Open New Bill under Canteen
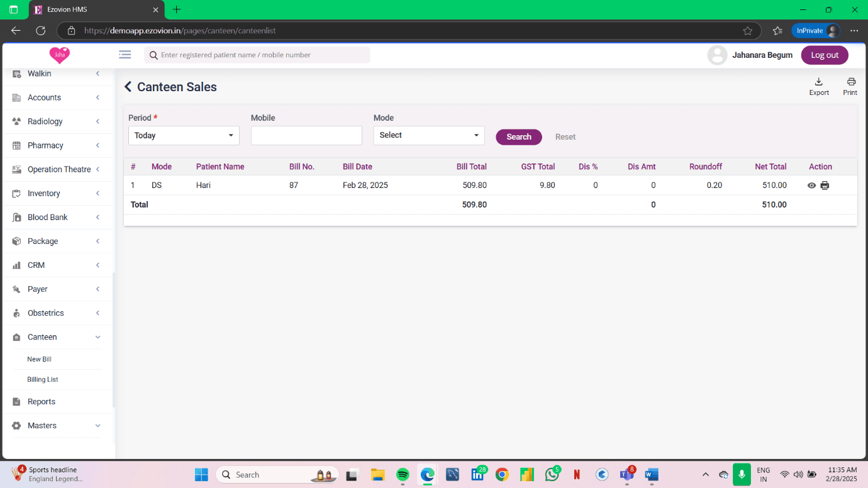This screenshot has height=488, width=868. pyautogui.click(x=39, y=359)
